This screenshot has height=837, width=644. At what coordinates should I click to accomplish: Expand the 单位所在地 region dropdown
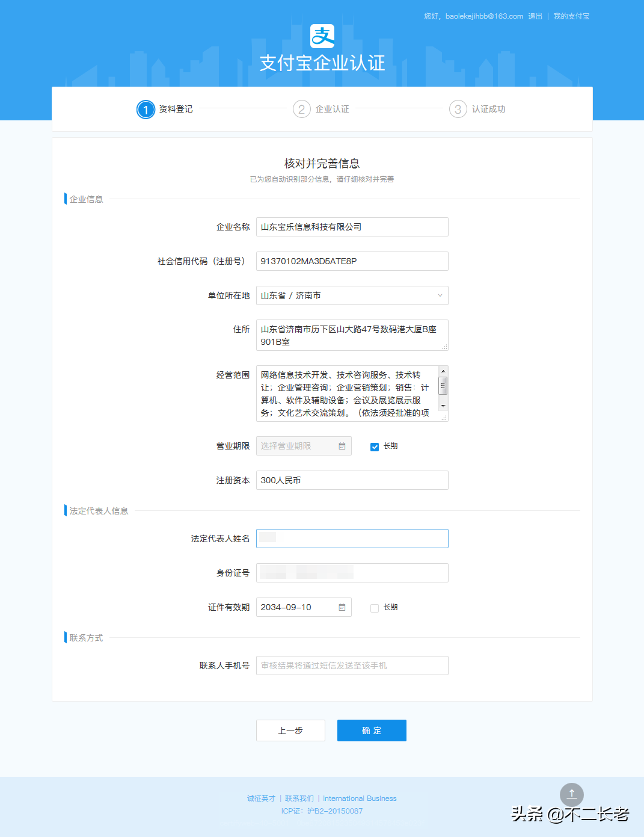tap(352, 295)
